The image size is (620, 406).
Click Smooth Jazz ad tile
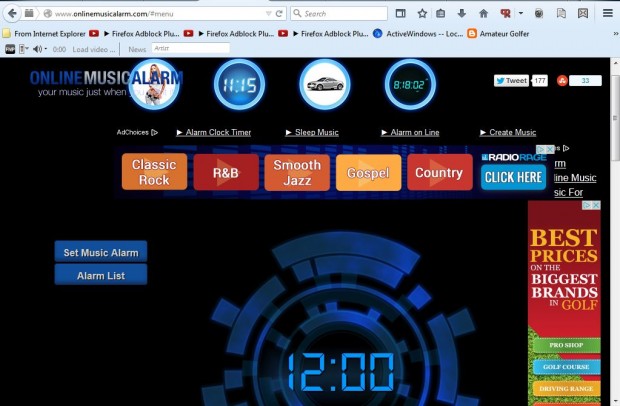pos(297,172)
